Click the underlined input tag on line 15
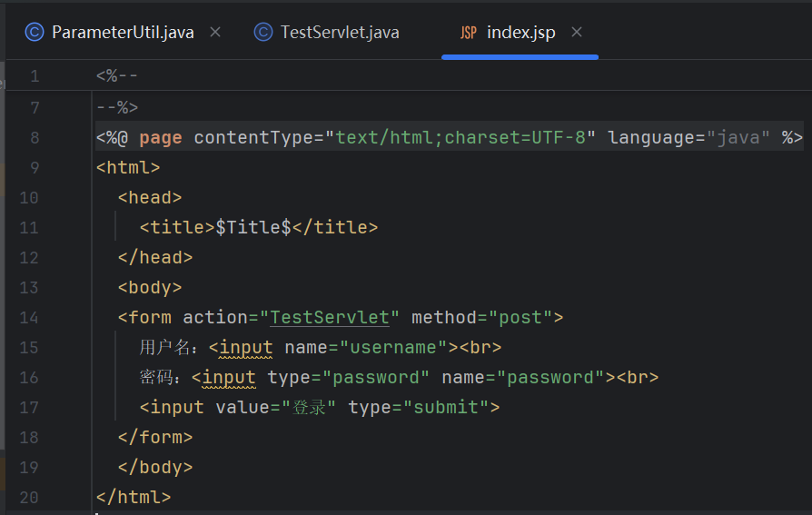The image size is (812, 515). pyautogui.click(x=246, y=347)
